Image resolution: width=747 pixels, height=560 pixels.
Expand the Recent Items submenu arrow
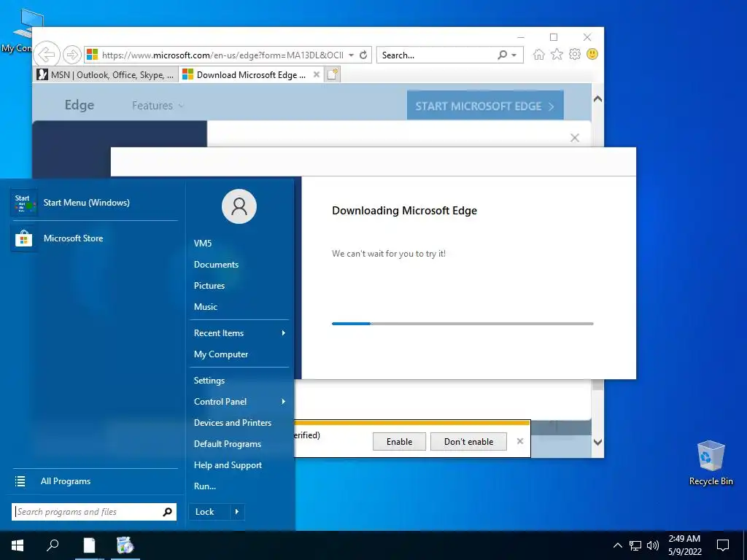click(x=284, y=332)
